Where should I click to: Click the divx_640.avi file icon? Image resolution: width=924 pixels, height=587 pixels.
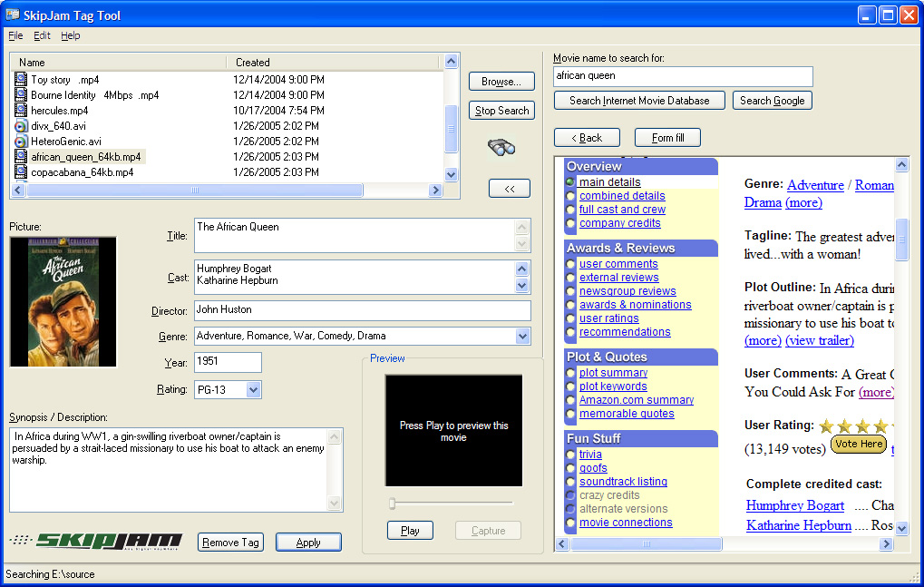click(x=21, y=125)
